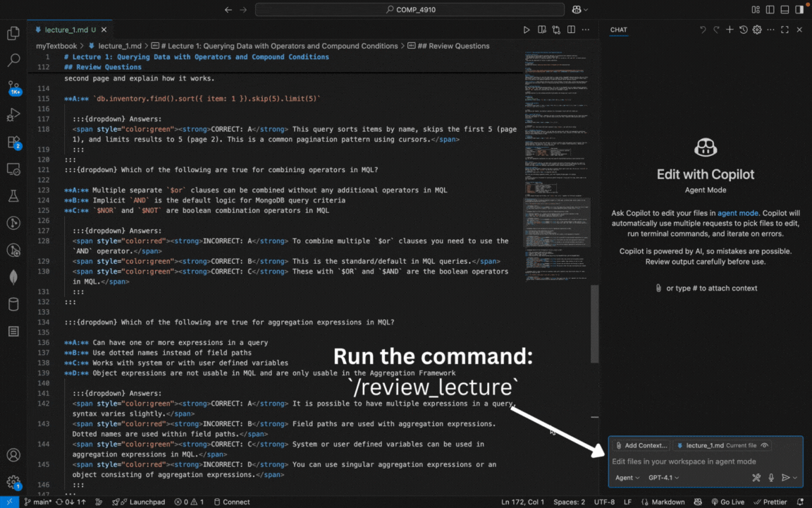Toggle the chat panel to full screen
812x508 pixels.
click(784, 30)
